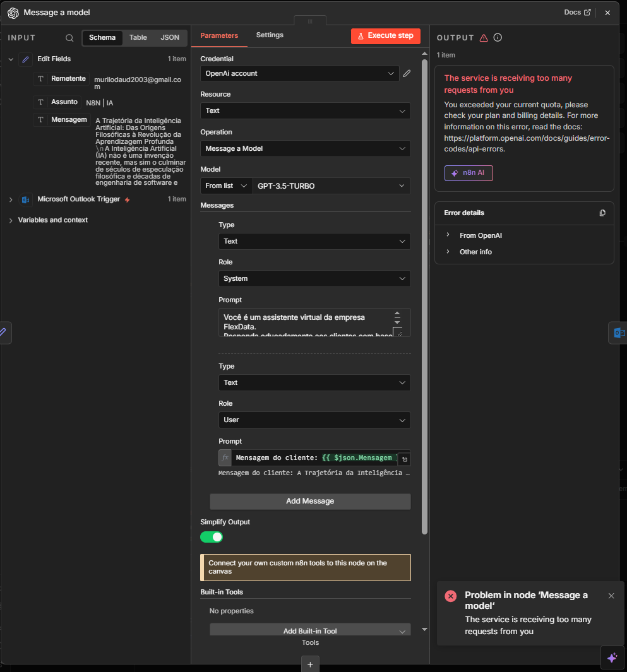The image size is (627, 672).
Task: Click the parameters panel scrollbar
Action: (x=424, y=297)
